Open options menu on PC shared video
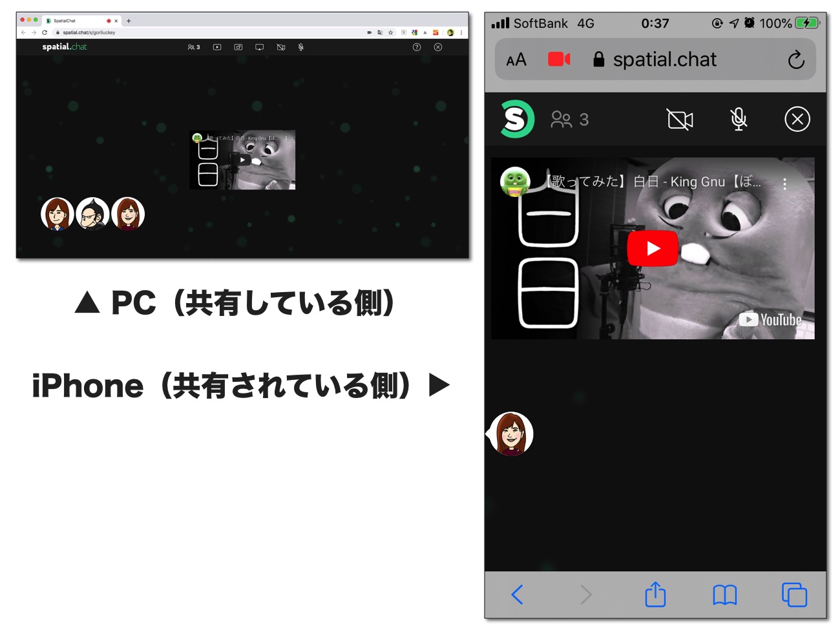Screen dimensions: 840x630 pos(286,138)
